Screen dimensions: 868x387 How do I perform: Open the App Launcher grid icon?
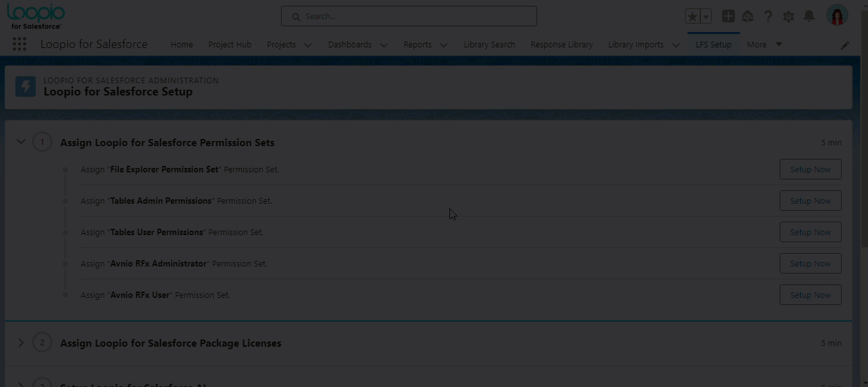[x=19, y=44]
